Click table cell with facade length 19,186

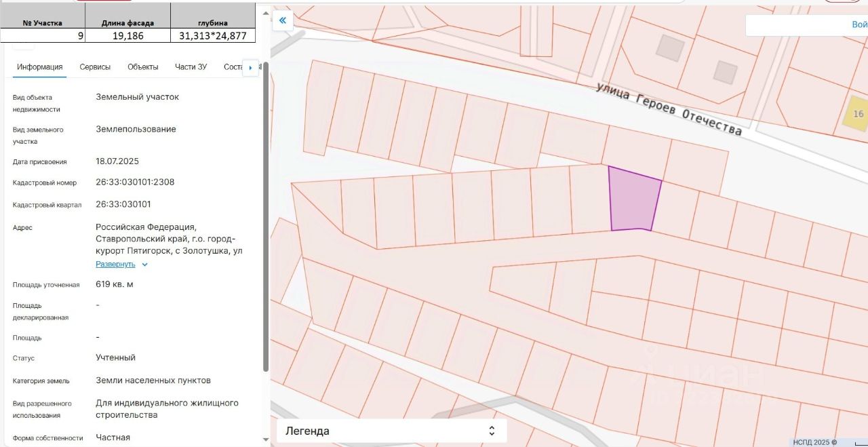coord(127,36)
